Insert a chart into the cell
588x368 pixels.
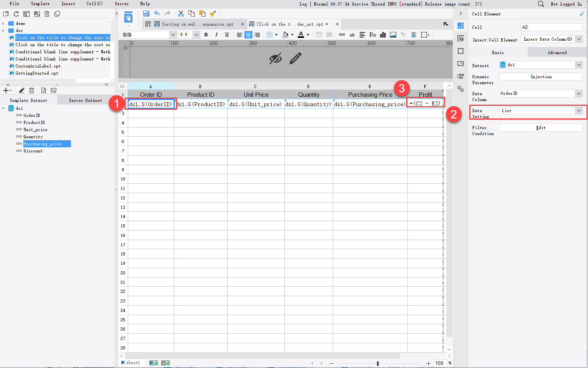click(x=383, y=35)
